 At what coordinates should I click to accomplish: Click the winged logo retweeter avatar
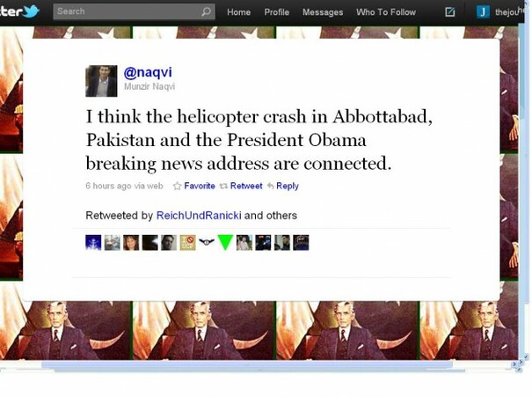pyautogui.click(x=207, y=242)
